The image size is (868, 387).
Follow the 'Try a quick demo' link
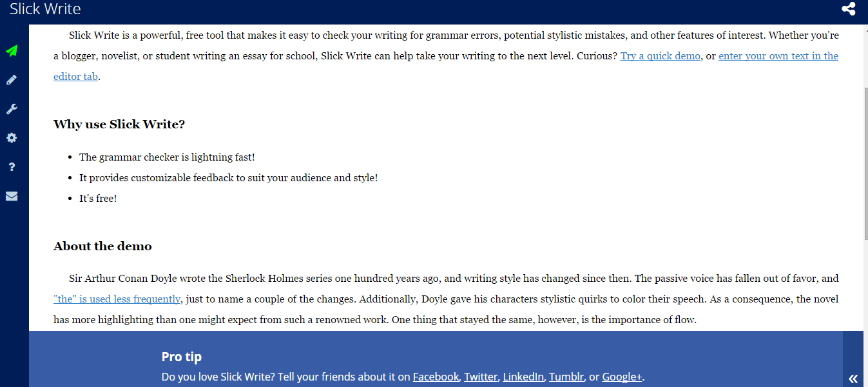[x=661, y=56]
